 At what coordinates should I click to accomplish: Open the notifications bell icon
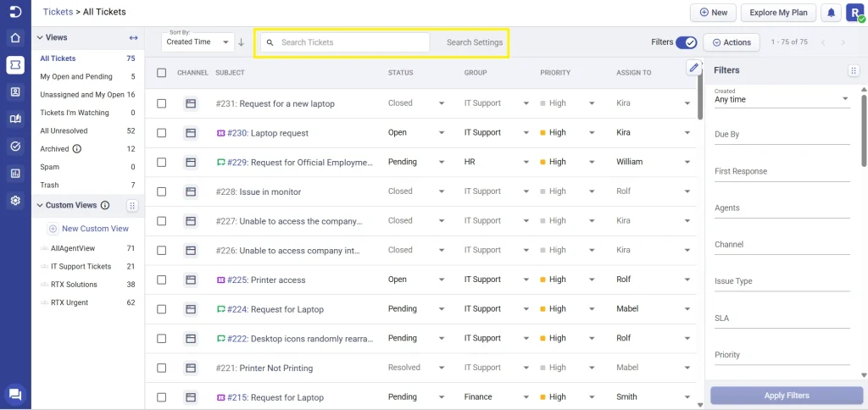pos(831,13)
